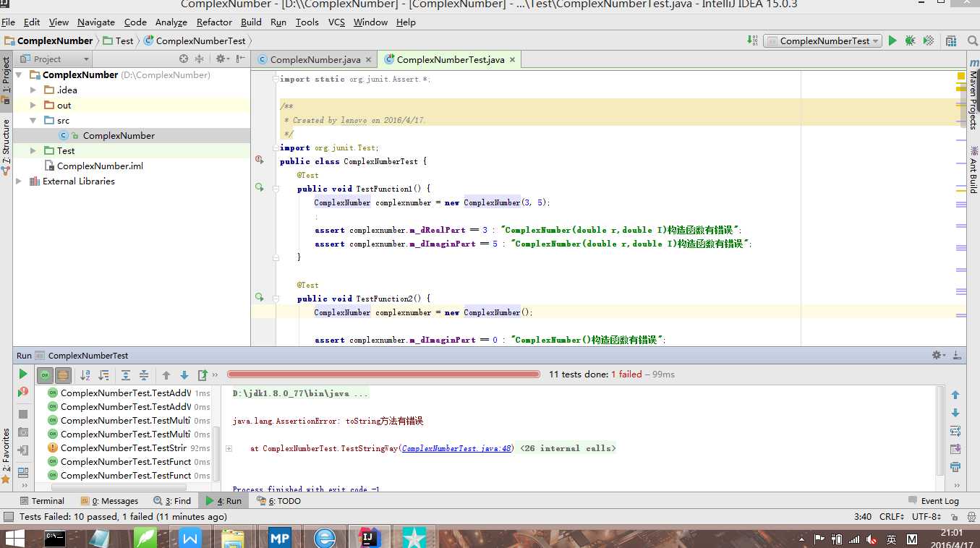This screenshot has width=980, height=548.
Task: Switch to the ComplexNumber.java editor tab
Action: [x=315, y=60]
